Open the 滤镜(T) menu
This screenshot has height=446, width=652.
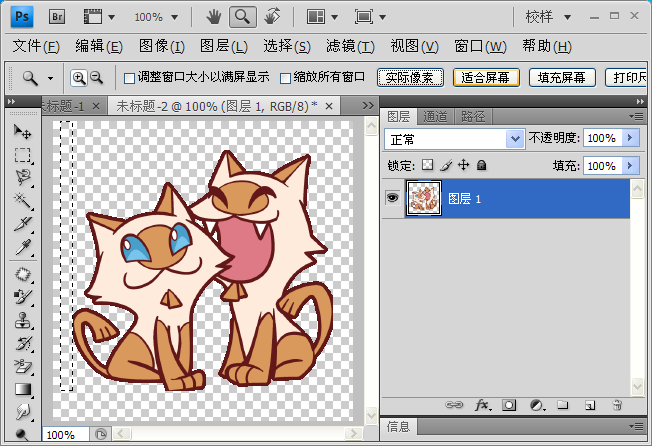350,46
